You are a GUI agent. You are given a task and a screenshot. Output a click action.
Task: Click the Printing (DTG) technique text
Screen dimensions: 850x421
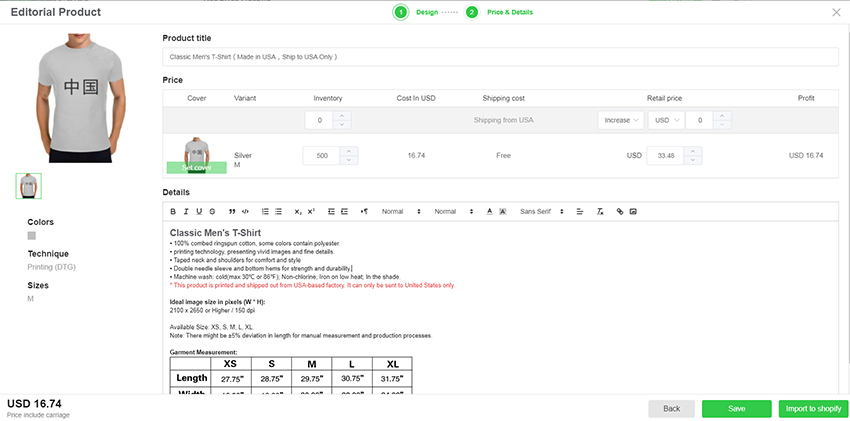click(51, 267)
